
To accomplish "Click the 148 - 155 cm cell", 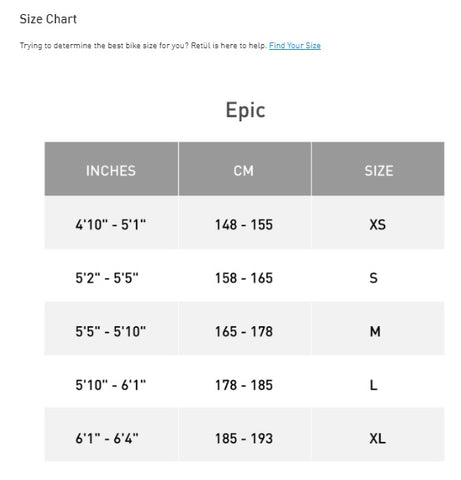I will click(245, 222).
